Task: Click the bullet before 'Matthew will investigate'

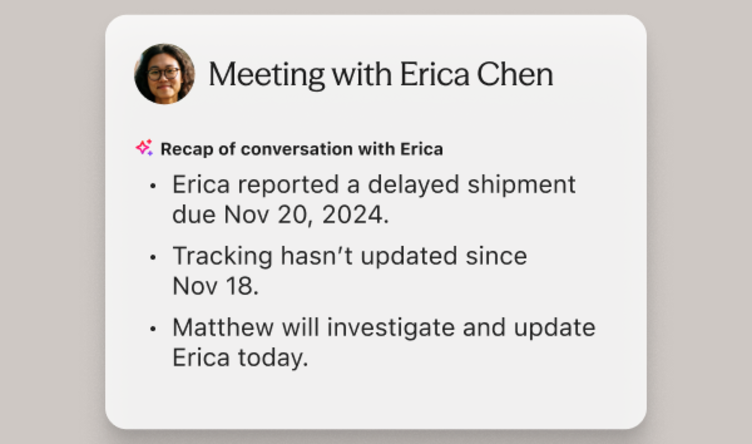Action: pos(153,329)
